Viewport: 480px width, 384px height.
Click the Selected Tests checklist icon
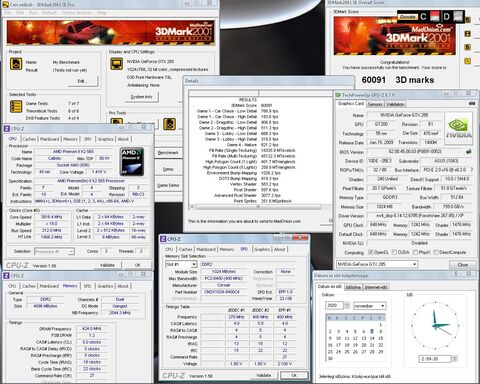click(x=16, y=107)
